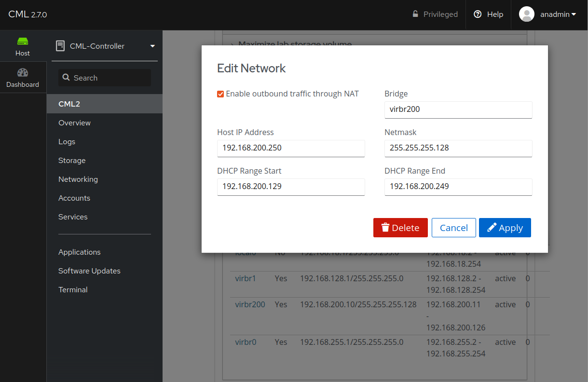The height and width of the screenshot is (382, 588).
Task: Open the anadmin user menu arrow
Action: pyautogui.click(x=574, y=14)
